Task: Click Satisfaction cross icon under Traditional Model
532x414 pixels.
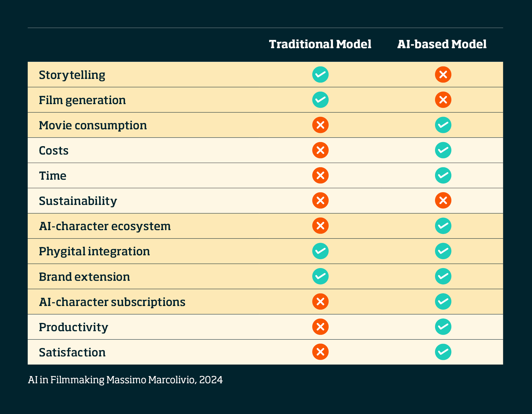Action: tap(320, 352)
